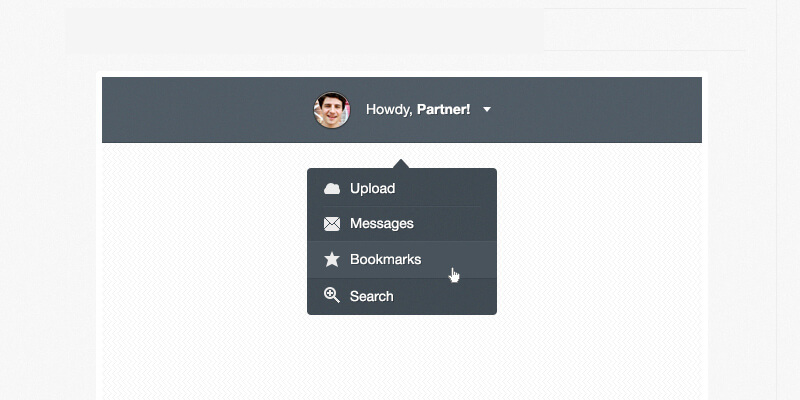Click blank space right of Search label
Screen dimensions: 800x400
click(445, 296)
